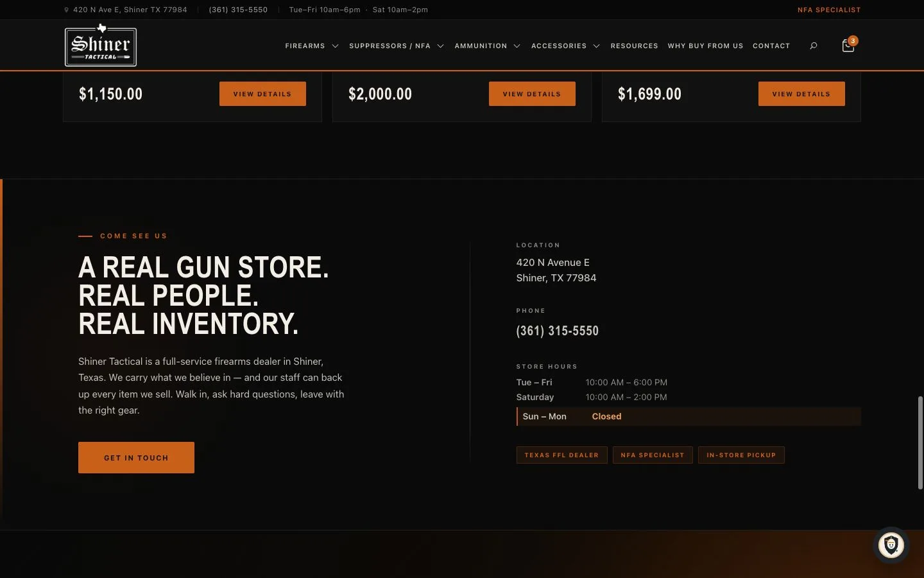The height and width of the screenshot is (578, 924).
Task: Open the chat shield widget icon
Action: tap(891, 545)
